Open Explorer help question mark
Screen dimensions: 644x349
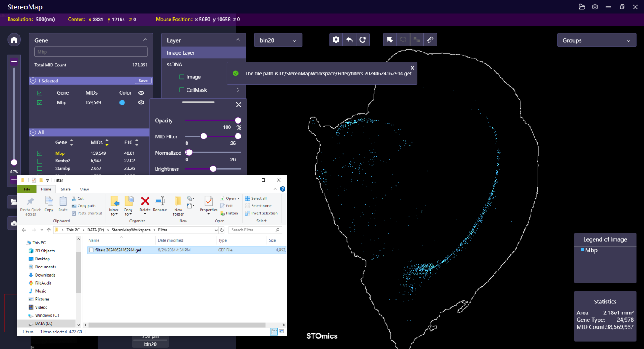[x=282, y=189]
